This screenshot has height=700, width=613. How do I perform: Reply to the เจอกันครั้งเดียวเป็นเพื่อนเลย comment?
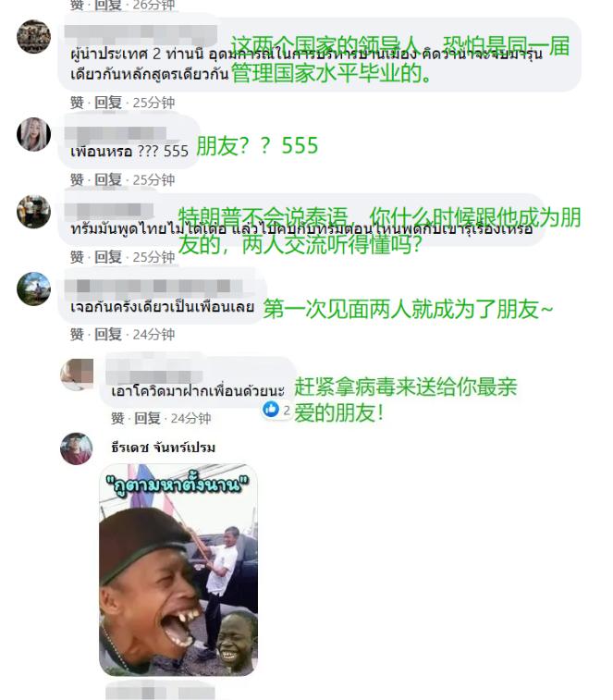pyautogui.click(x=108, y=334)
